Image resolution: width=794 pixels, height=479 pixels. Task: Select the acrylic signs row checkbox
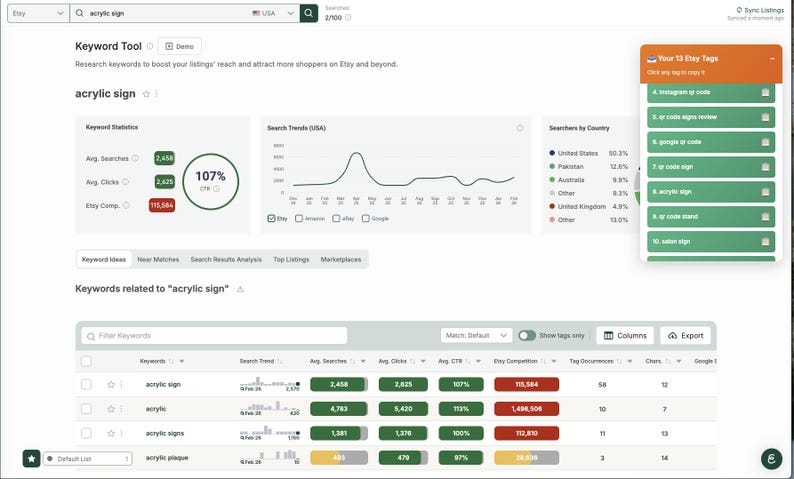[87, 433]
